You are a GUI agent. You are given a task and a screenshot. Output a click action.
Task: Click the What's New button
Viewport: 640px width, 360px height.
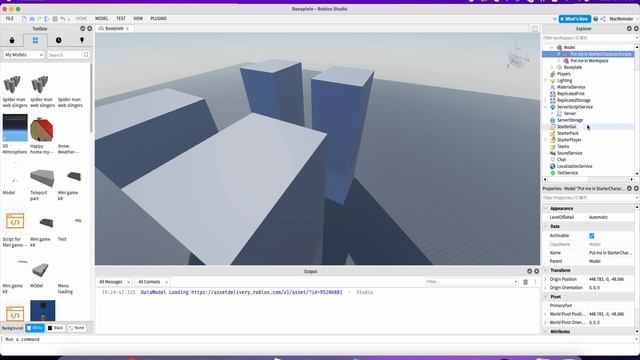[575, 19]
